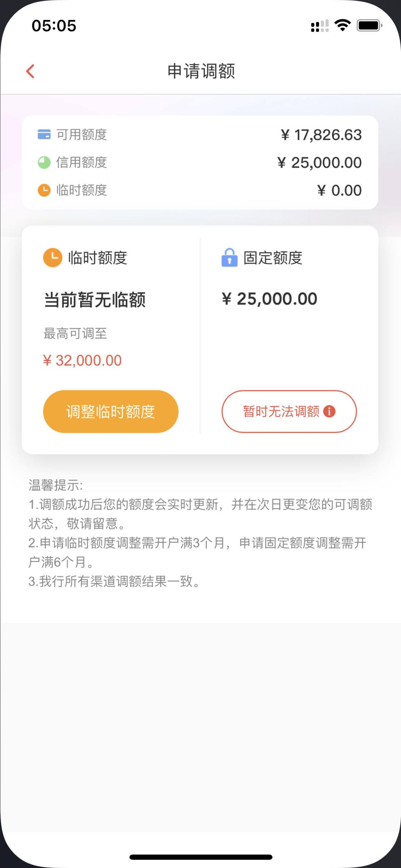This screenshot has width=401, height=868.
Task: Click the large orange clock icon in 临时额度 card
Action: click(x=53, y=257)
